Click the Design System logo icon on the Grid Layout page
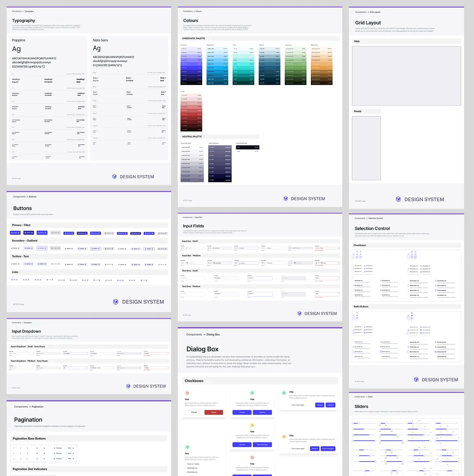Viewport: 474px width, 476px height. [x=398, y=199]
